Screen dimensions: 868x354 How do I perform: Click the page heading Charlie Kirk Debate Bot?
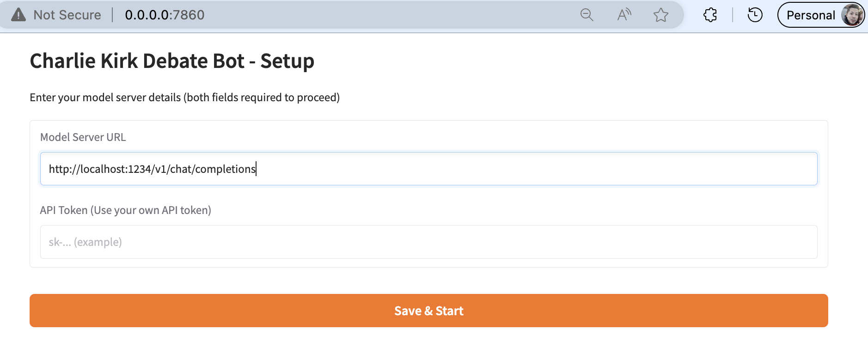[172, 60]
